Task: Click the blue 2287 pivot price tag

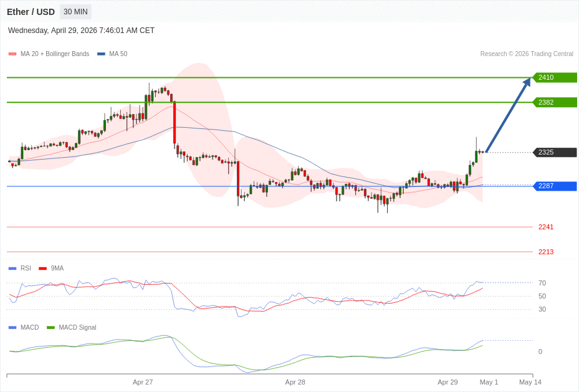Action: [x=554, y=186]
